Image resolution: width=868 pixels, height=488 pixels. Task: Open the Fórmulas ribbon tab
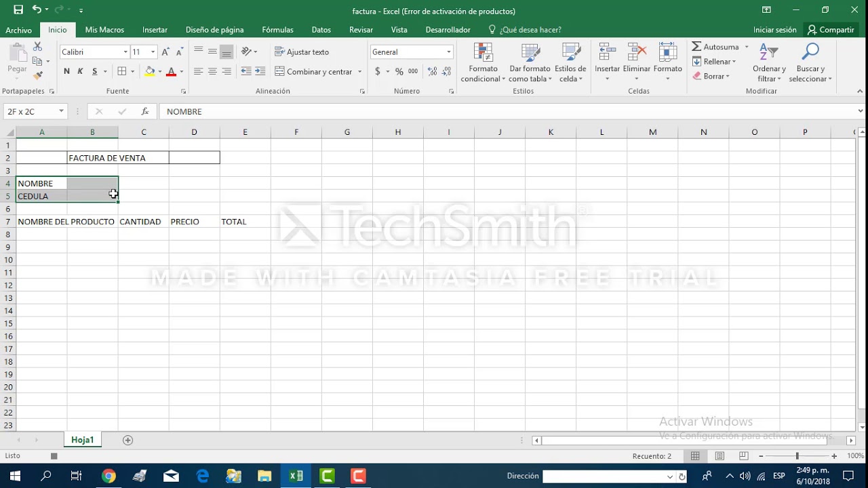pyautogui.click(x=278, y=30)
